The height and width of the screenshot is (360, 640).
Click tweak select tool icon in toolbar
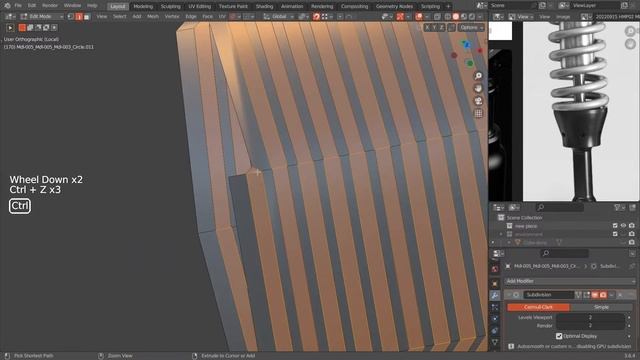coord(10,28)
